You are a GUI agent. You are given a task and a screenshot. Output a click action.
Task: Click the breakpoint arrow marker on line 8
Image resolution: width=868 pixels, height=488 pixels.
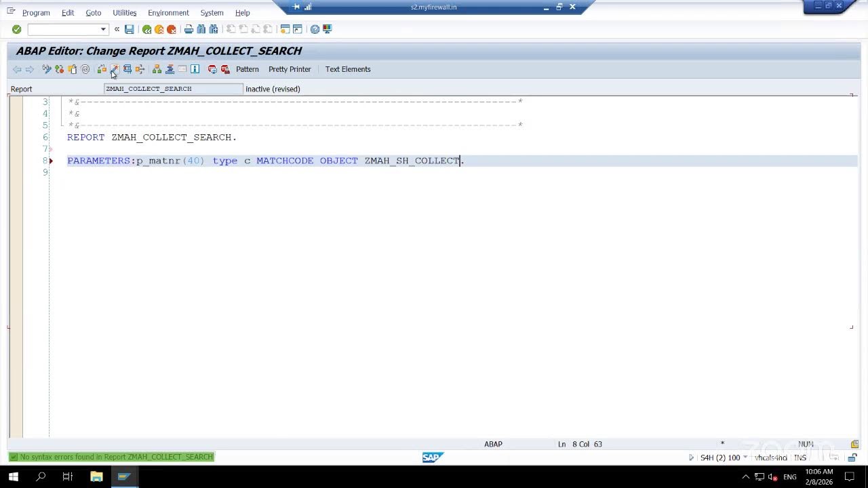point(51,161)
